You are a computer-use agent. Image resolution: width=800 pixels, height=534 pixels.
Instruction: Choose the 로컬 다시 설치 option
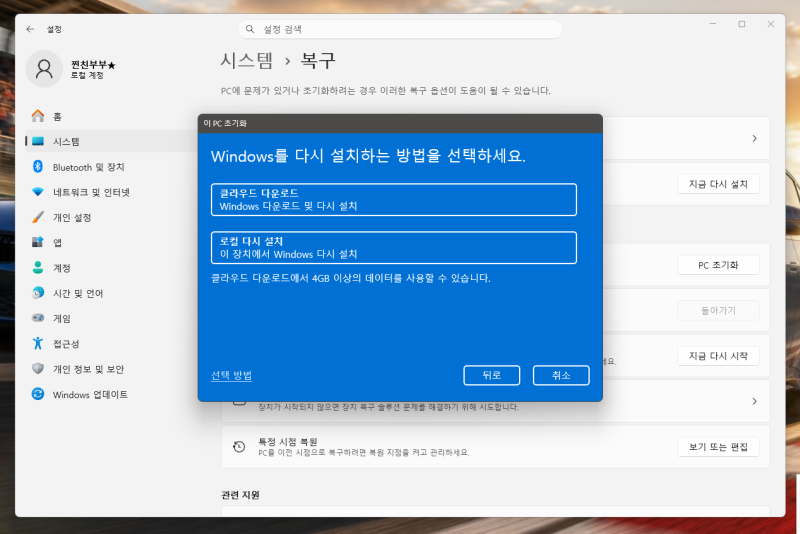[x=393, y=247]
